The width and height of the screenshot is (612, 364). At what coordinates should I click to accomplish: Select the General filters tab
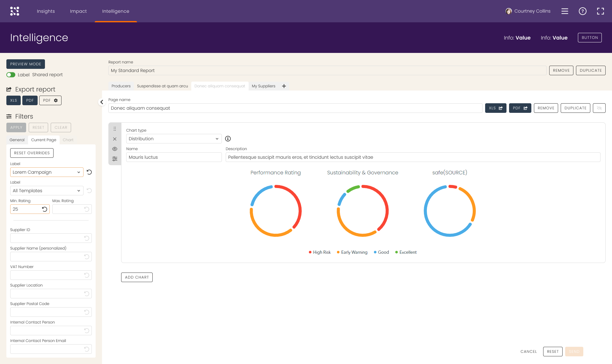pos(17,140)
